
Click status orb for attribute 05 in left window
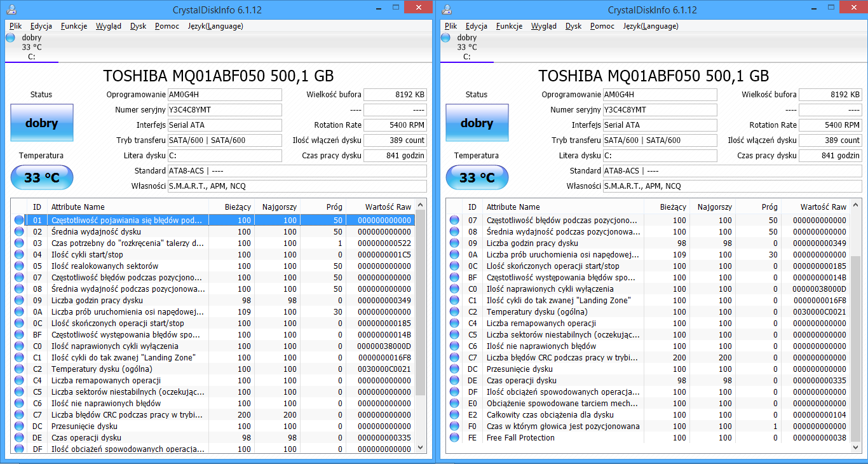tap(19, 266)
